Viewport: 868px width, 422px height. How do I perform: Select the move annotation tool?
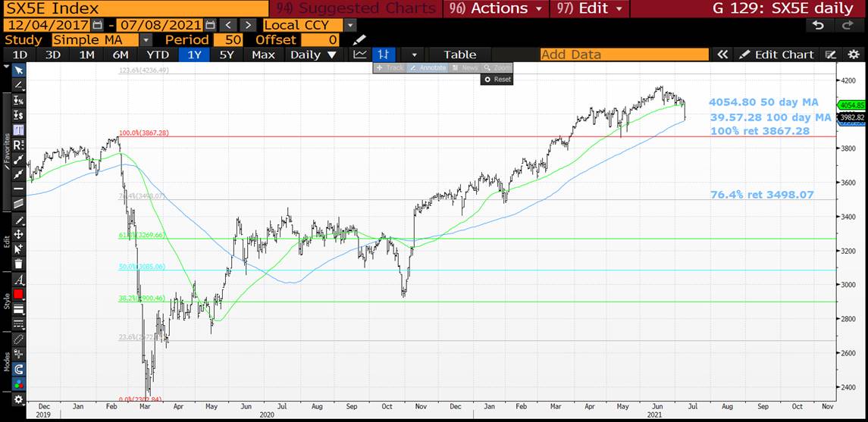click(18, 235)
